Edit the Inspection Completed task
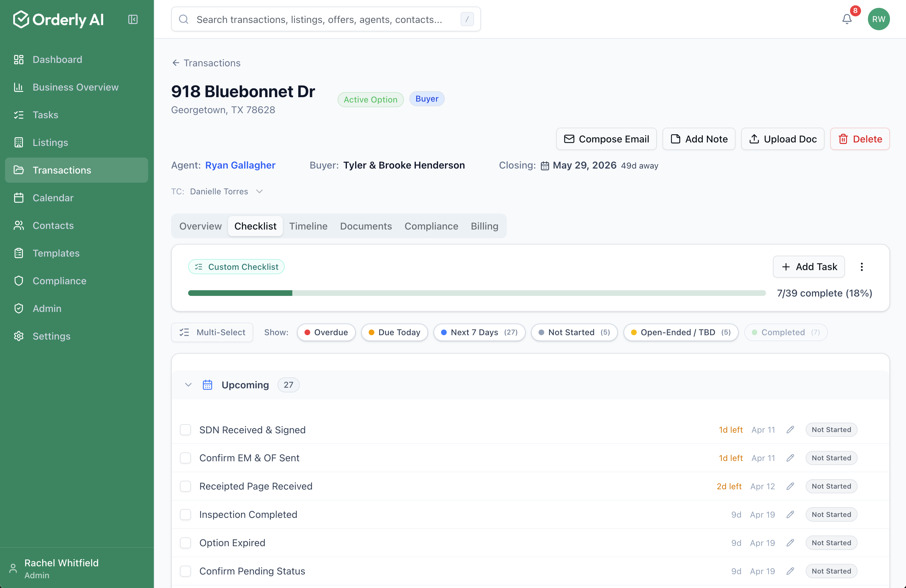 (x=790, y=514)
